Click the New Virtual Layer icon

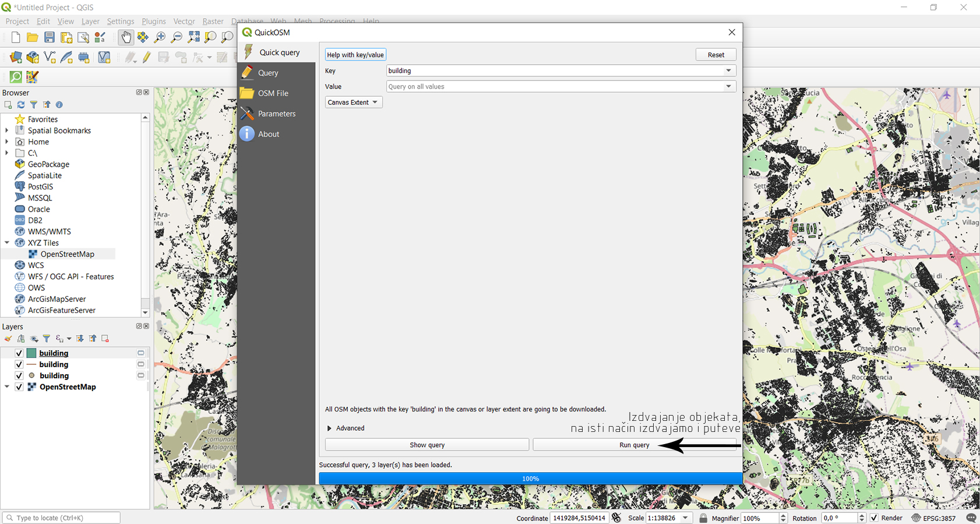click(x=104, y=57)
